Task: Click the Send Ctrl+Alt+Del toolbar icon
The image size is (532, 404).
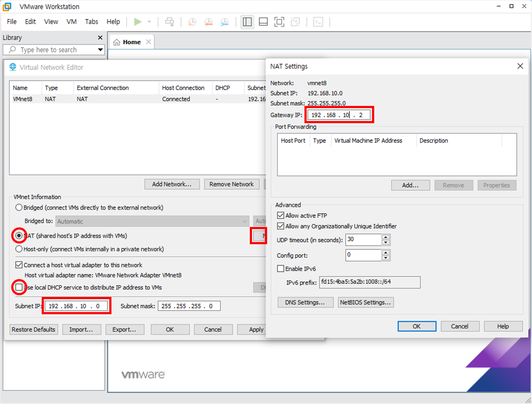Action: pos(169,22)
